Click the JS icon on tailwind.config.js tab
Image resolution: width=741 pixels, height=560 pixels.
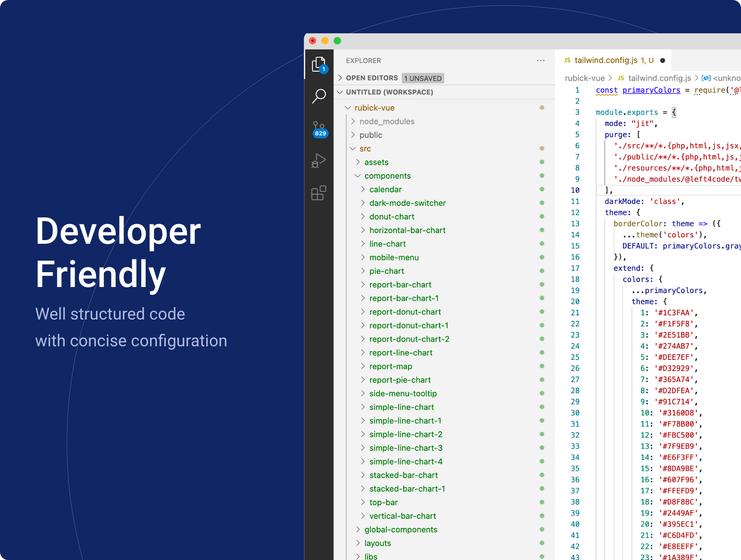point(567,61)
